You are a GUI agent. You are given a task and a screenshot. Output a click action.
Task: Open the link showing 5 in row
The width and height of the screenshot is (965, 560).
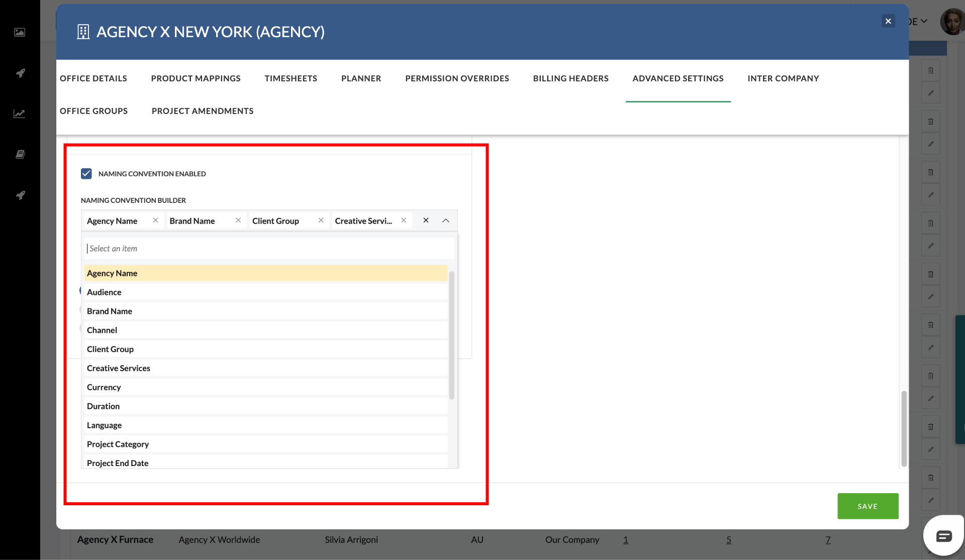click(x=729, y=540)
